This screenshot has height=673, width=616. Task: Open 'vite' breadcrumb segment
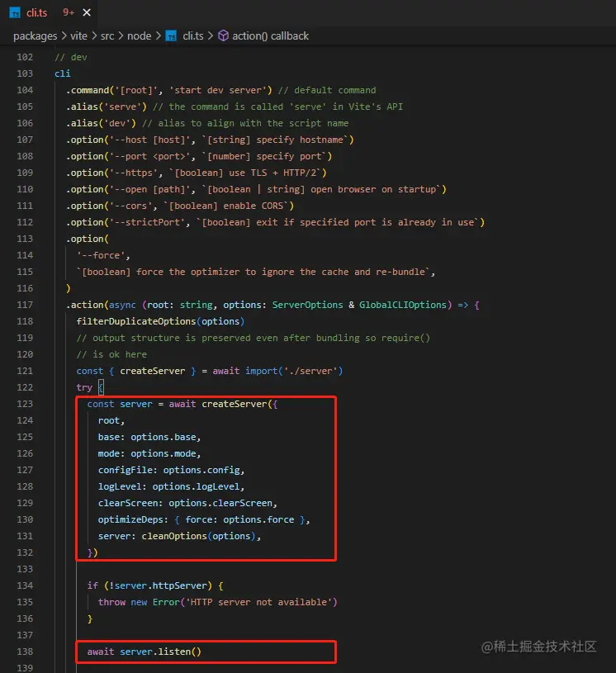(x=78, y=36)
